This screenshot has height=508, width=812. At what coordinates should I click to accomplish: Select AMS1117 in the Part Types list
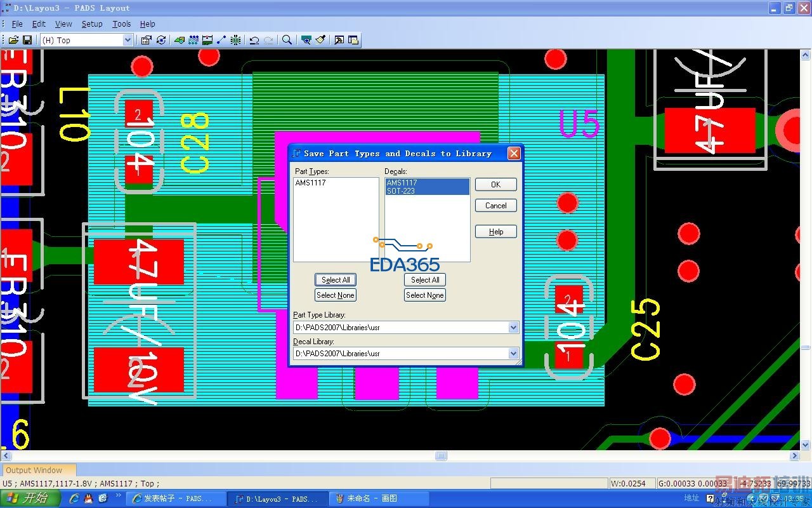click(x=311, y=183)
